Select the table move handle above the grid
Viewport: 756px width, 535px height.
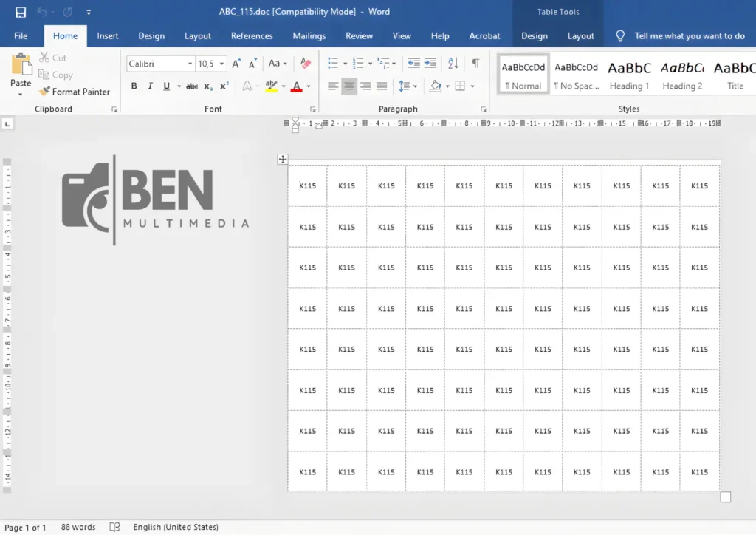283,159
